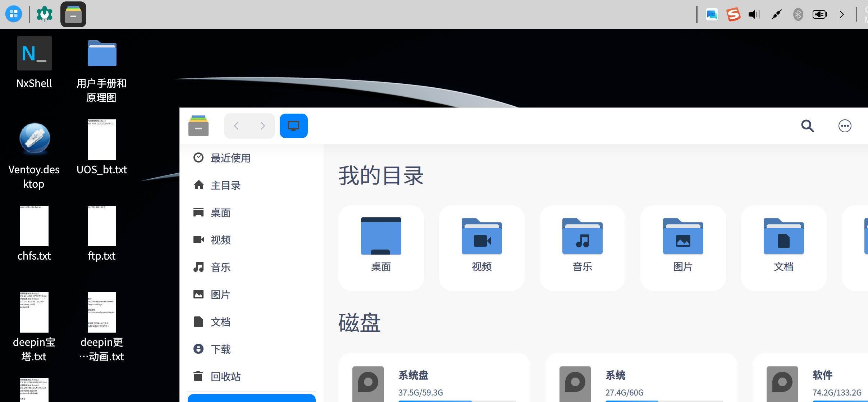Open the three-dot more options menu
The height and width of the screenshot is (402, 868).
coord(845,126)
